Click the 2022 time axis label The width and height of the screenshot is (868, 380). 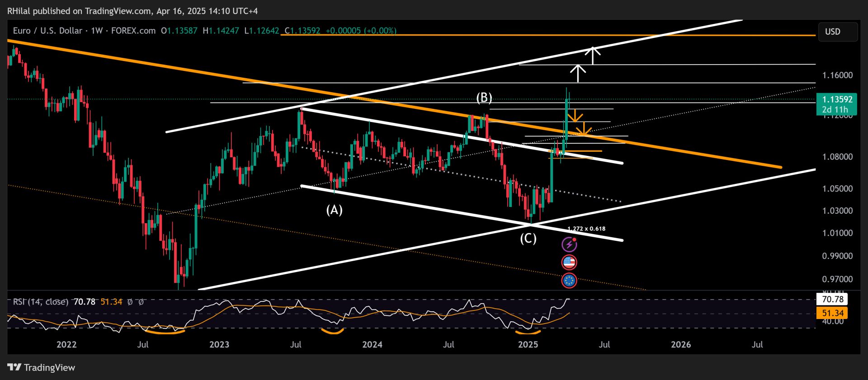pyautogui.click(x=66, y=344)
